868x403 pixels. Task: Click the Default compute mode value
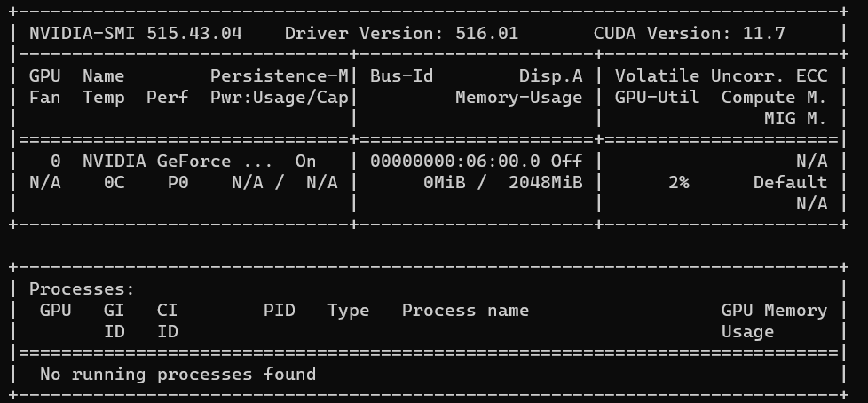pyautogui.click(x=790, y=182)
